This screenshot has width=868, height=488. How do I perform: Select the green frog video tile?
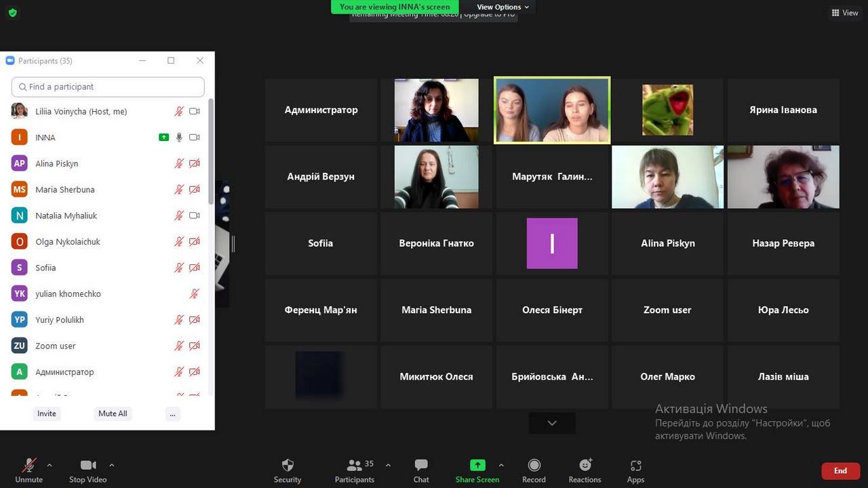[667, 110]
